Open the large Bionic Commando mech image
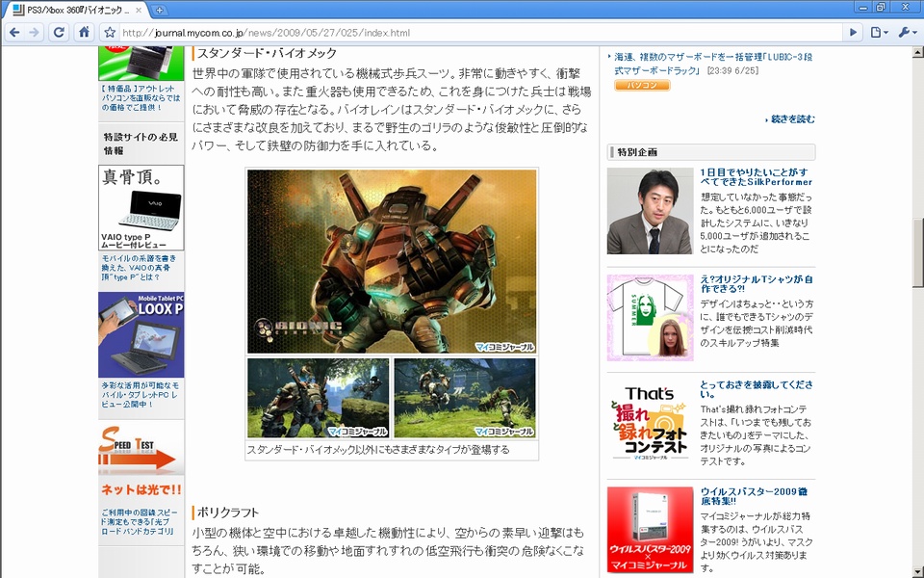The image size is (924, 578). point(392,261)
